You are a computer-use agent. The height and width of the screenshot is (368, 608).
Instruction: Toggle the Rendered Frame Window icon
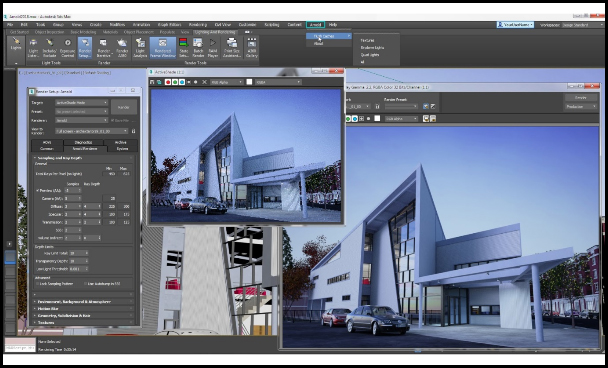163,48
